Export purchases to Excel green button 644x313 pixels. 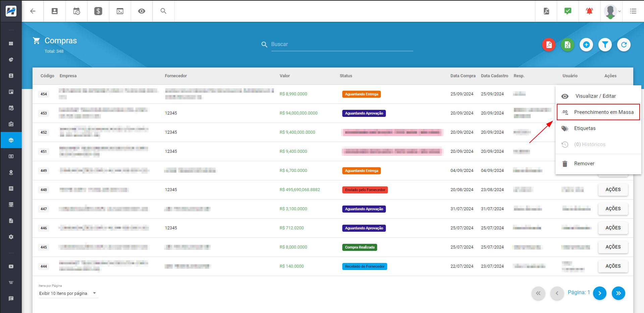[x=568, y=45]
